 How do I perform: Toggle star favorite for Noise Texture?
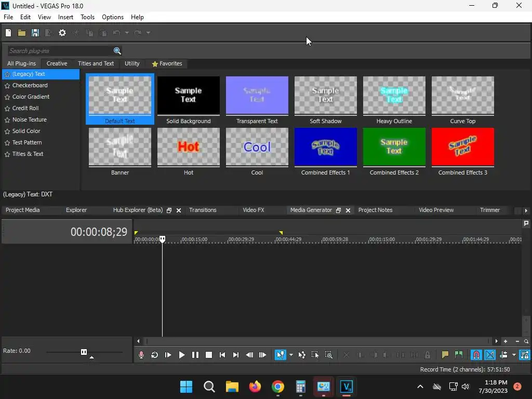(x=7, y=120)
